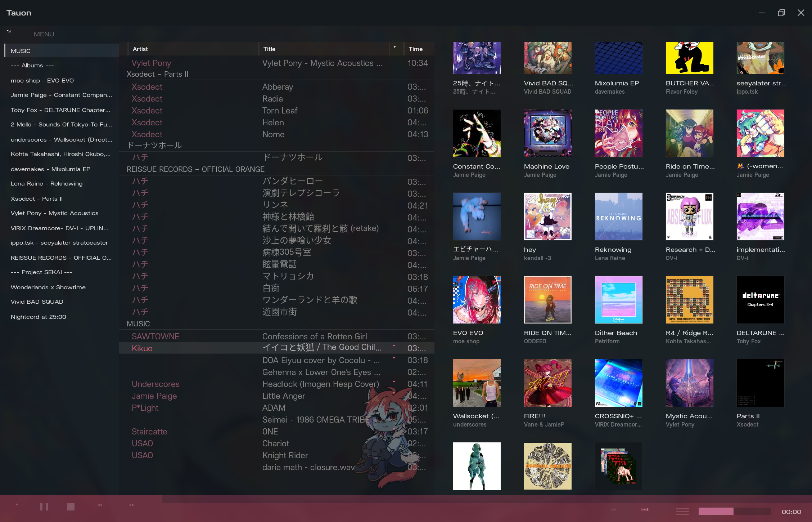
Task: Select the track 'マトリョシカ'
Action: click(276, 277)
